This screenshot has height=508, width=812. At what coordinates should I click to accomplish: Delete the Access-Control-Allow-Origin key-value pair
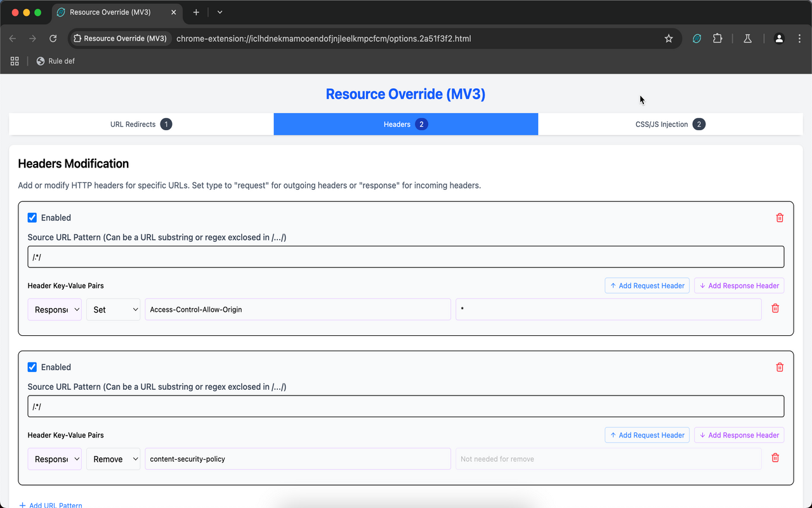[775, 308]
